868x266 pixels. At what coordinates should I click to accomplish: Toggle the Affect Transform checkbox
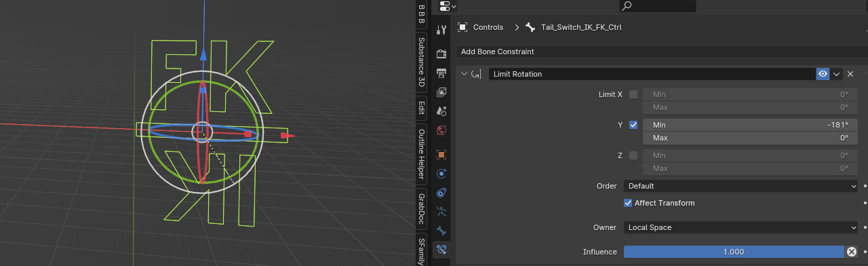point(628,203)
